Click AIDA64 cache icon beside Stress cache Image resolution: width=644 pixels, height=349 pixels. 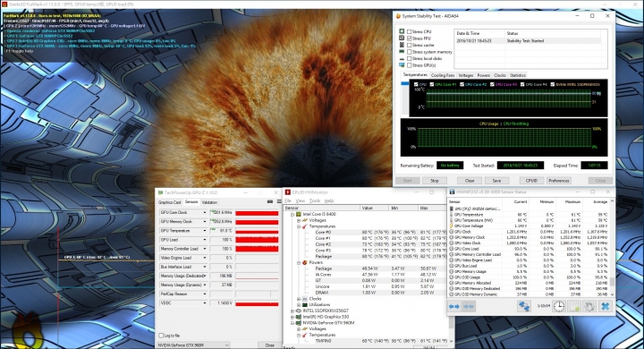point(402,45)
